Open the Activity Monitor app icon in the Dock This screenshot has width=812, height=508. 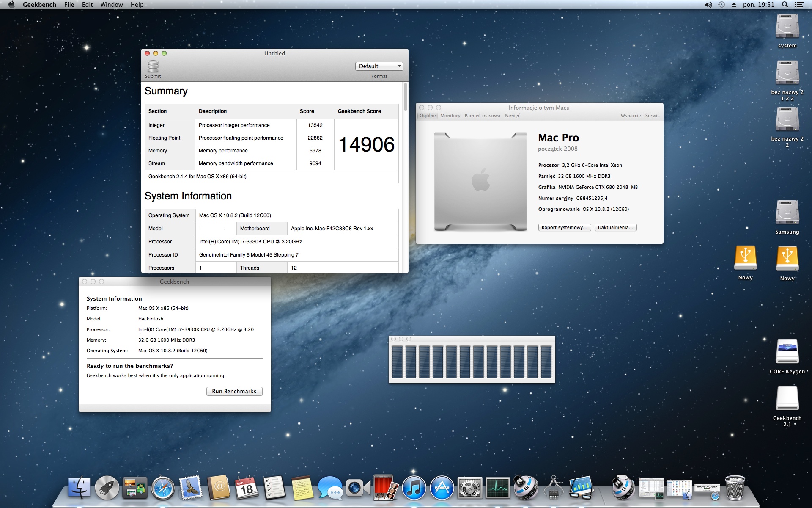(x=498, y=488)
